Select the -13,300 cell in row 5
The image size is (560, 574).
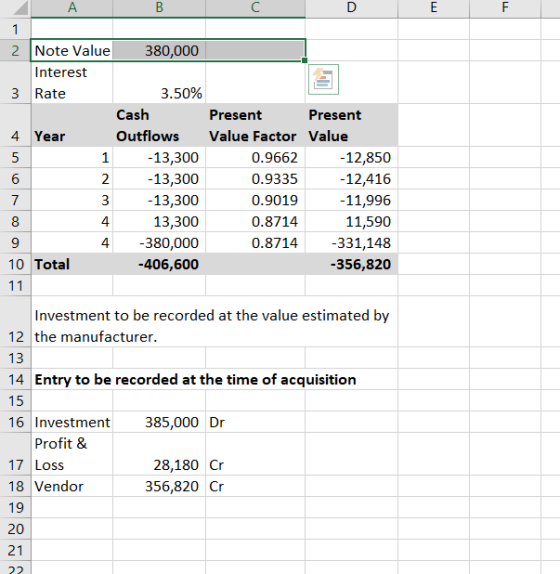click(159, 157)
